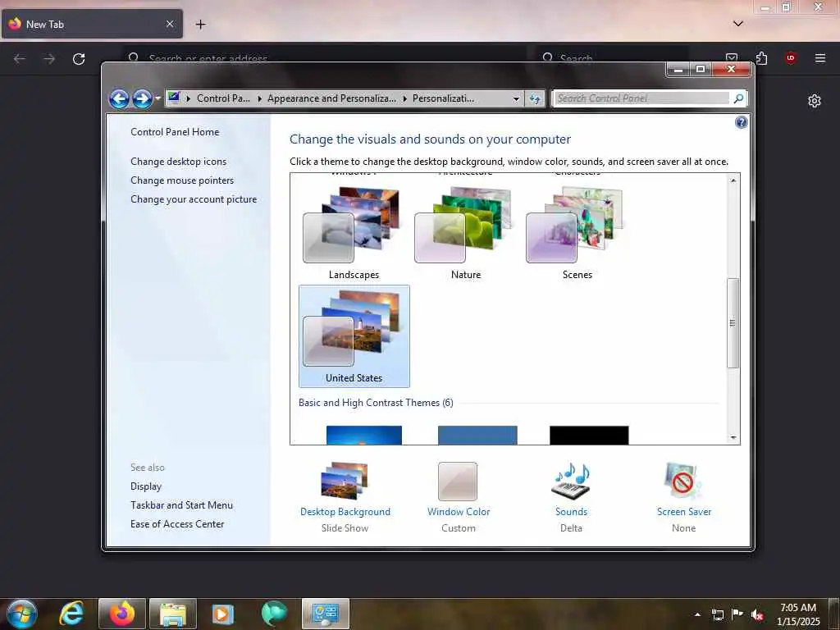Open Windows Explorer folder on taskbar

click(x=172, y=614)
